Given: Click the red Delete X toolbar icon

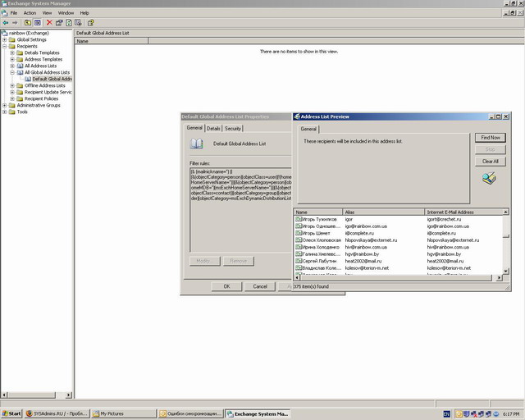Looking at the screenshot, I should pyautogui.click(x=49, y=23).
